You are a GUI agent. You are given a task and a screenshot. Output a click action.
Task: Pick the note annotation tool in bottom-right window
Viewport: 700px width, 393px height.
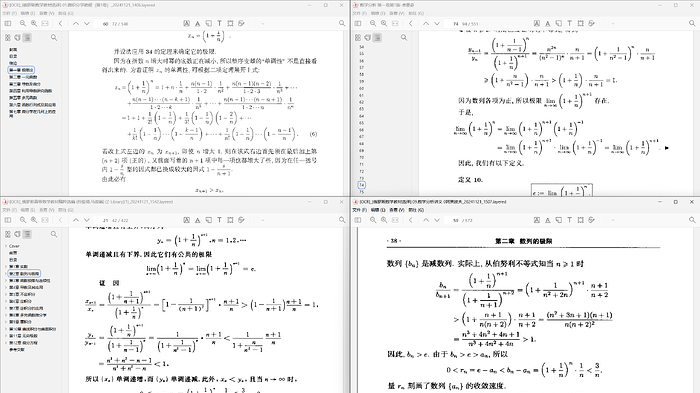point(558,220)
